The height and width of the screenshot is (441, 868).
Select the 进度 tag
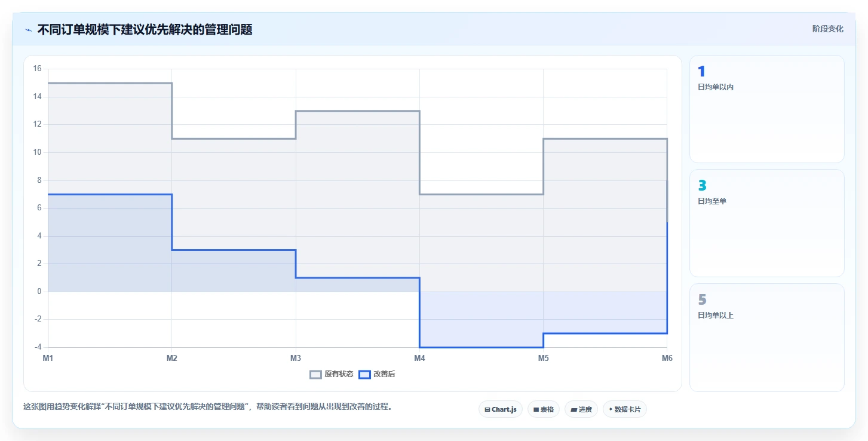581,409
